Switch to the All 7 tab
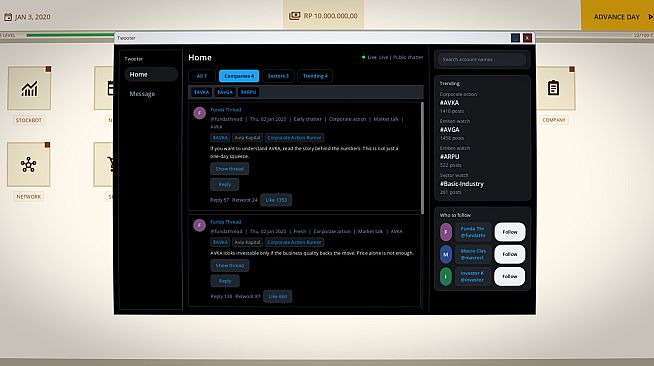This screenshot has height=366, width=654. coord(201,76)
